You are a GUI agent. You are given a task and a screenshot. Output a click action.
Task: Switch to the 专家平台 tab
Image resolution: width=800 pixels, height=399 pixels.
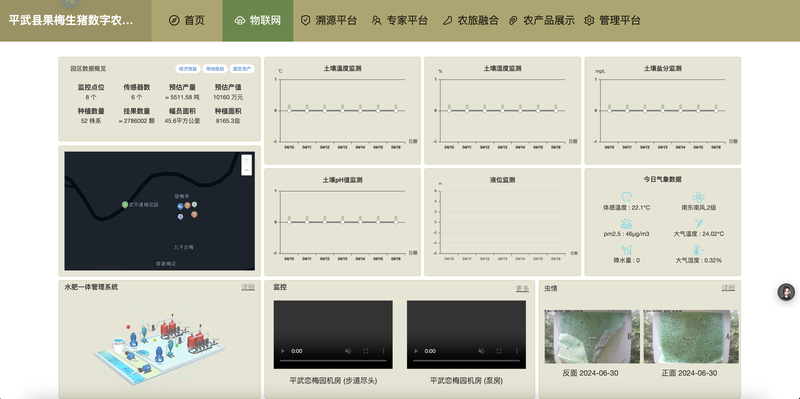tap(399, 20)
